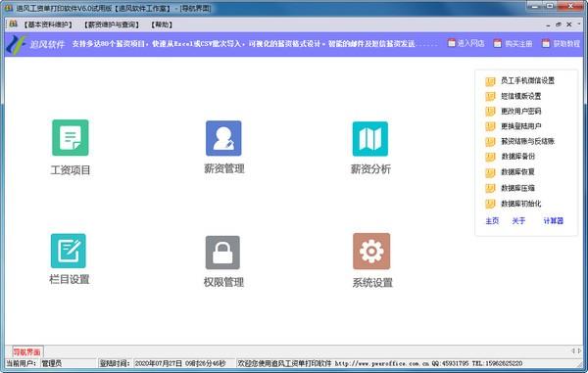Open the green 工资项目 document icon
The height and width of the screenshot is (373, 588).
pyautogui.click(x=71, y=137)
